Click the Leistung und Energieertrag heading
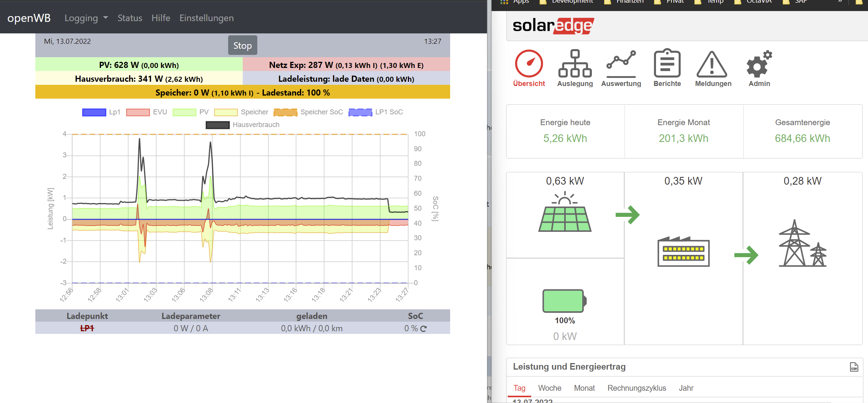 tap(569, 367)
